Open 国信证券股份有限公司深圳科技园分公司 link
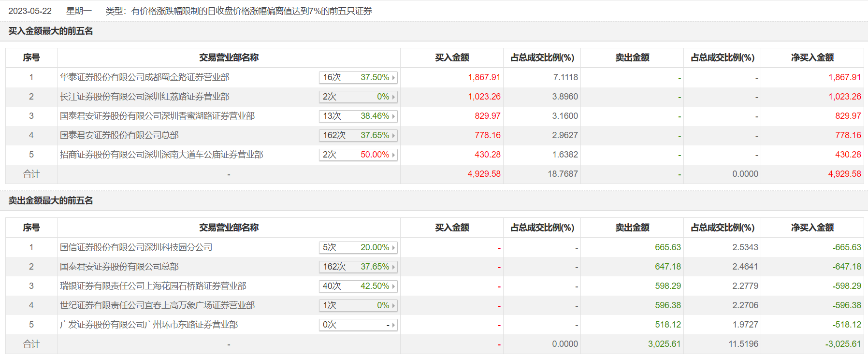 (x=136, y=247)
